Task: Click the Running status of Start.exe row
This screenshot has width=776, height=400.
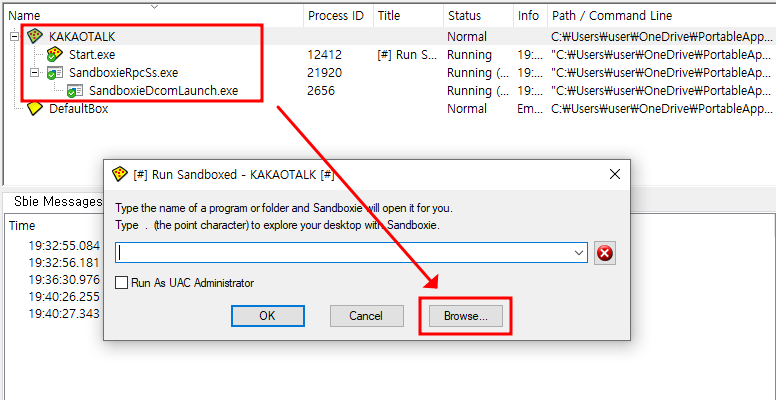Action: click(x=469, y=55)
